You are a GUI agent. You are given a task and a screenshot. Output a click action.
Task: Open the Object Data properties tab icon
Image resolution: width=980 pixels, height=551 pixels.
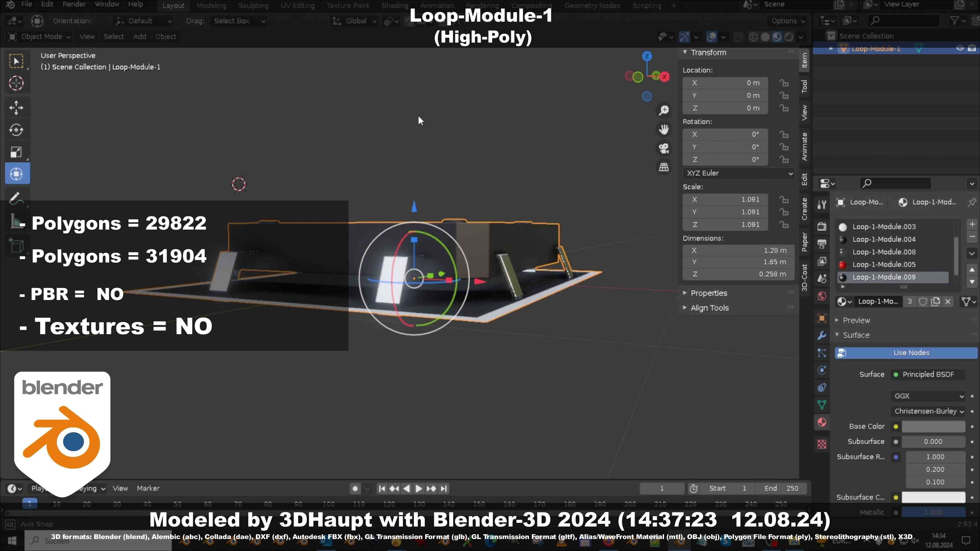point(822,405)
